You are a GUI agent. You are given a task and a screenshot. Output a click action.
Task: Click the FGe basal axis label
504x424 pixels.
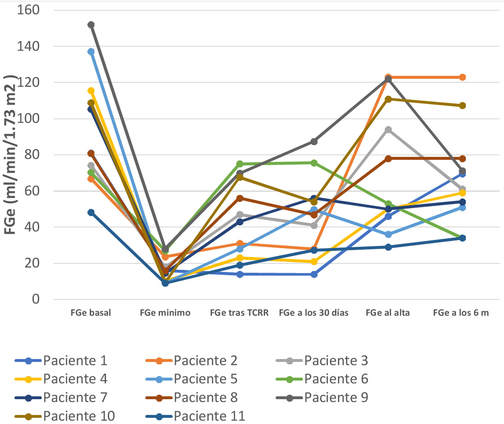pos(91,313)
